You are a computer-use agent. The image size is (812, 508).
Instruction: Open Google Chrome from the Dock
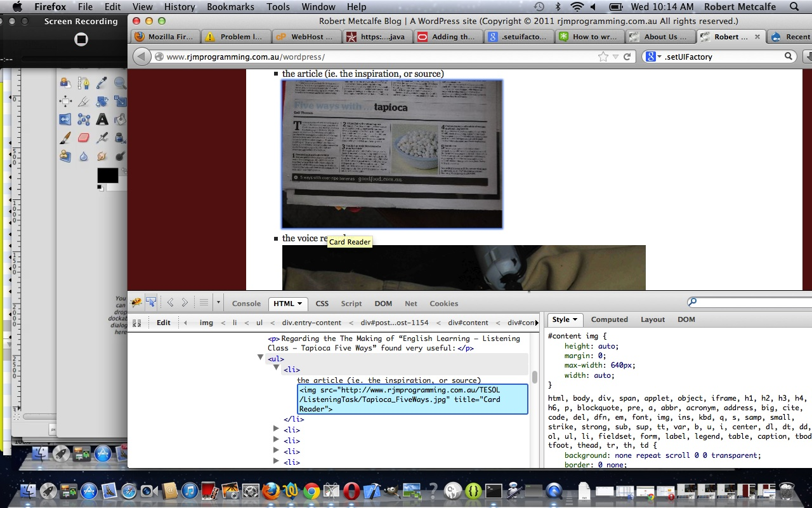point(311,491)
